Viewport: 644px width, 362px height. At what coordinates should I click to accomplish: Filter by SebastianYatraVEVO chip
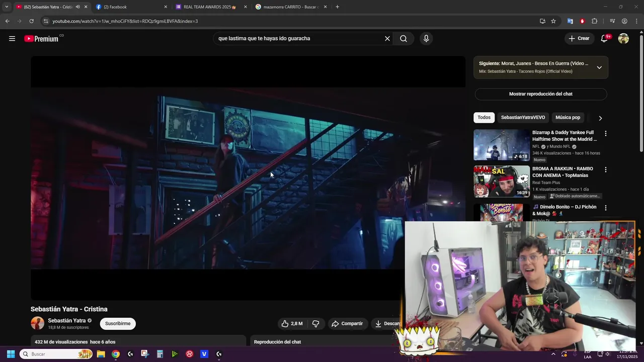pyautogui.click(x=523, y=118)
